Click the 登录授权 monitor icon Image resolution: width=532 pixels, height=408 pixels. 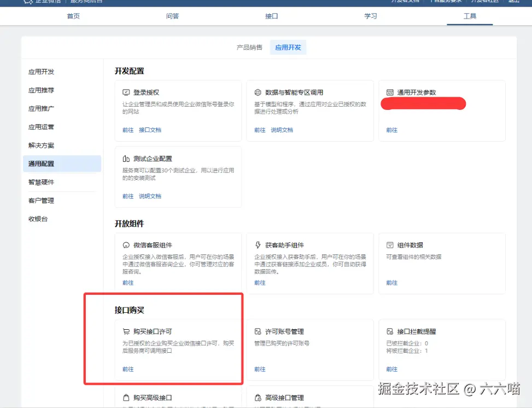[126, 92]
